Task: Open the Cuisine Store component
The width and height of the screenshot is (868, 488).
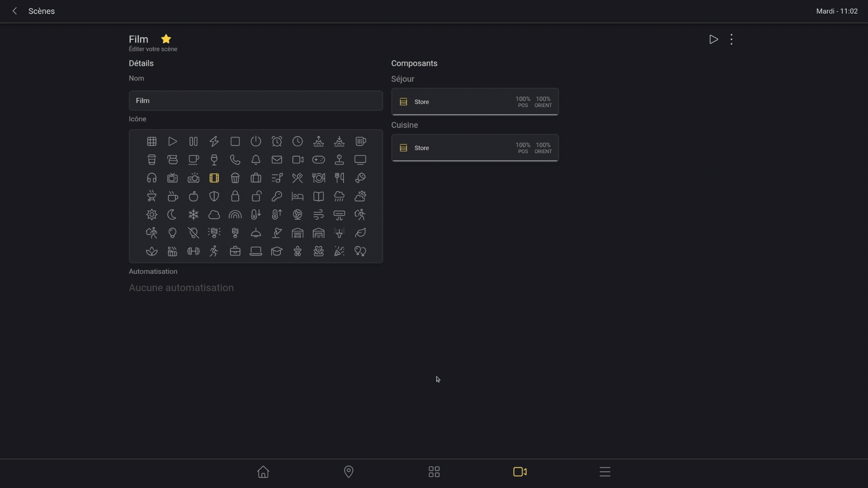Action: [x=475, y=148]
